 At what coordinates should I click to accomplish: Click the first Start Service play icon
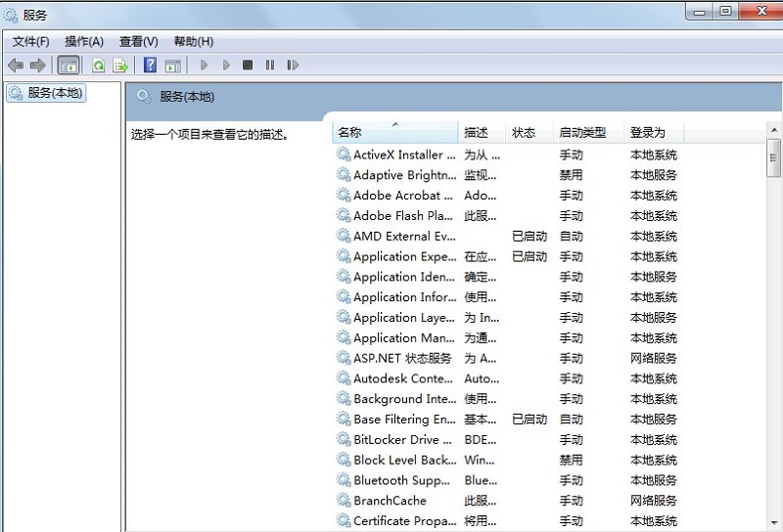[x=204, y=65]
